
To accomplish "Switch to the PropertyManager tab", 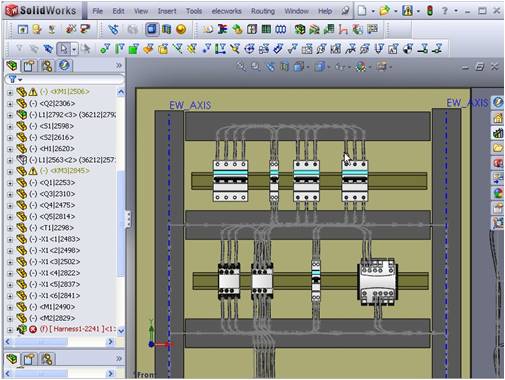I will click(x=29, y=66).
